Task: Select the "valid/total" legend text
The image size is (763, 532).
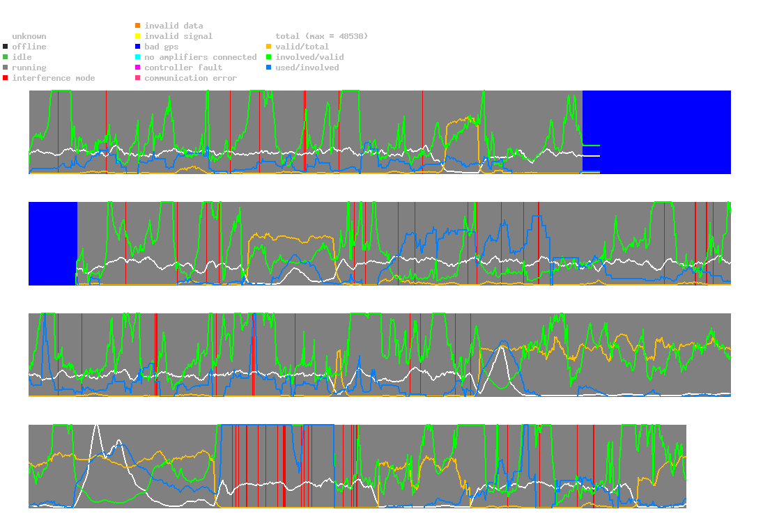Action: (x=302, y=47)
